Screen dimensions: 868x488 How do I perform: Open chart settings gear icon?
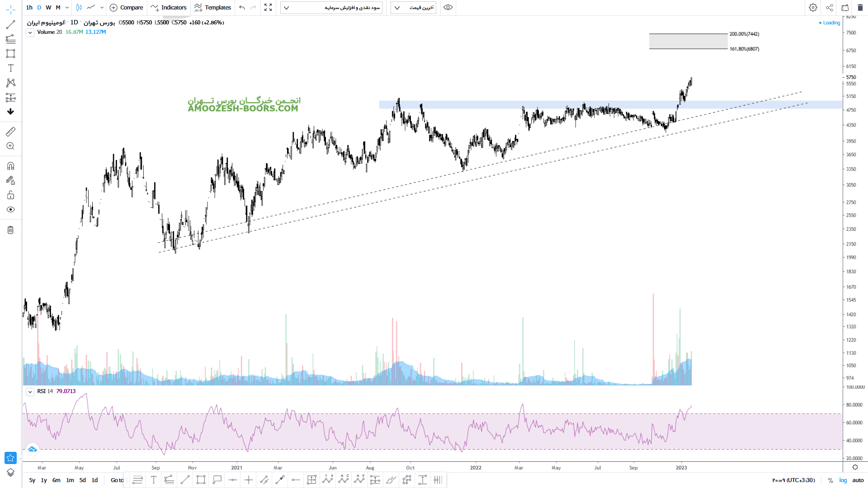tap(813, 7)
